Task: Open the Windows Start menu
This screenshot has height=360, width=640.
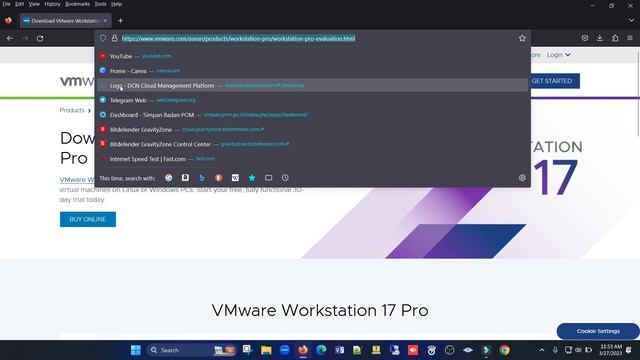Action: coord(136,350)
